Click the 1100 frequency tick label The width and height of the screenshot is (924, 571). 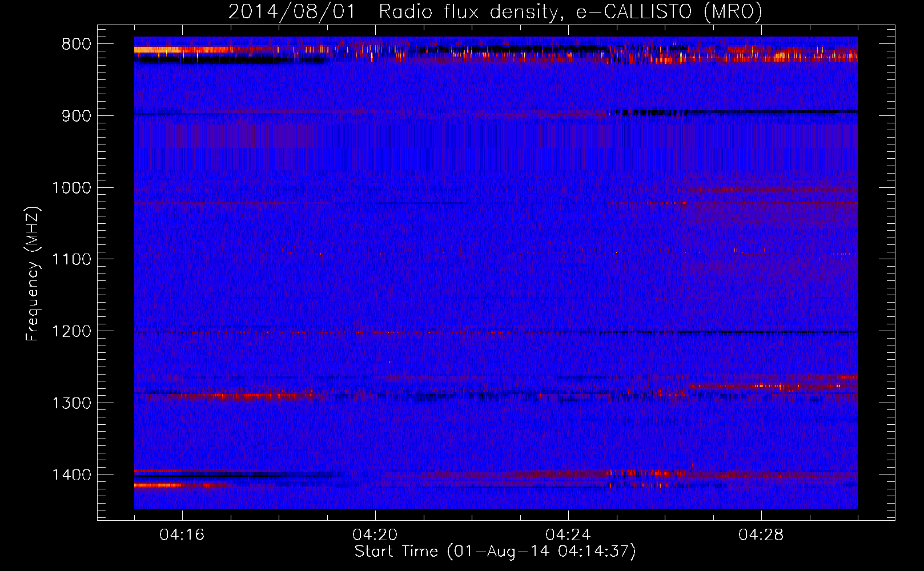click(x=71, y=260)
